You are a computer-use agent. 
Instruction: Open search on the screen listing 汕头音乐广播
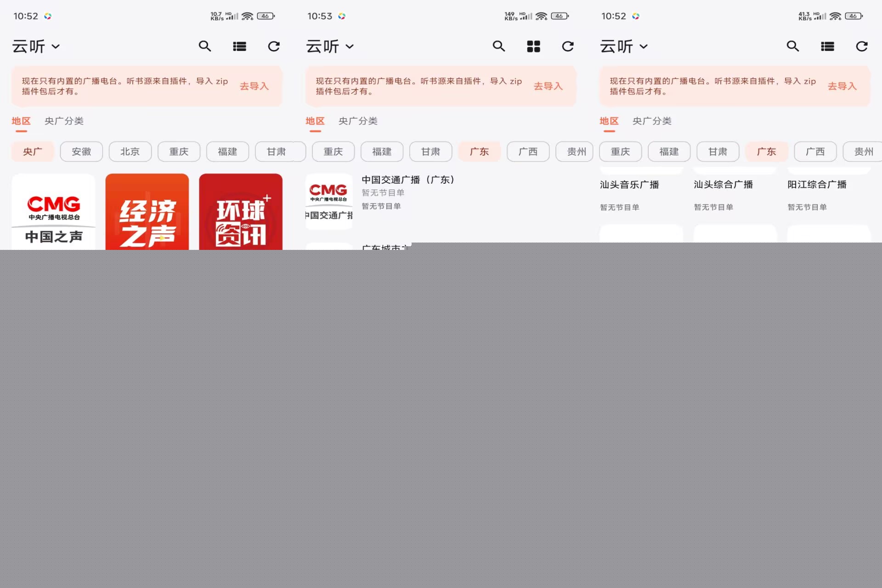[x=793, y=46]
